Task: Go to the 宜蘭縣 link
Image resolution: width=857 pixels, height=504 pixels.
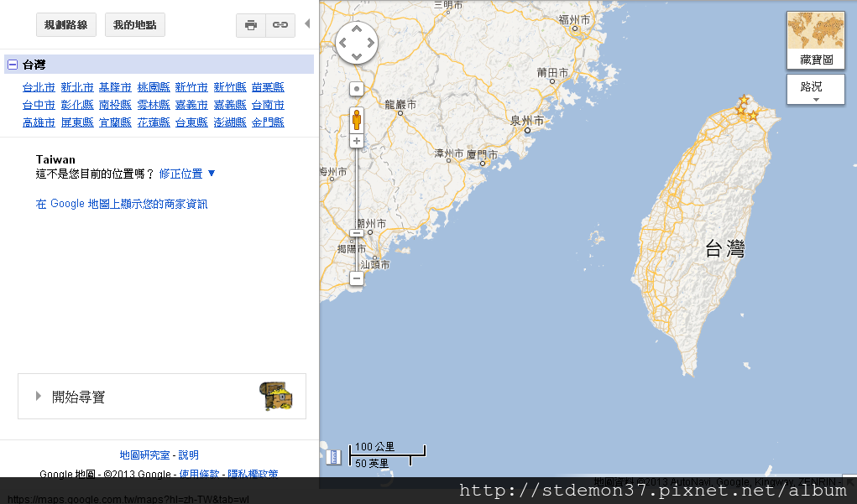Action: [115, 122]
